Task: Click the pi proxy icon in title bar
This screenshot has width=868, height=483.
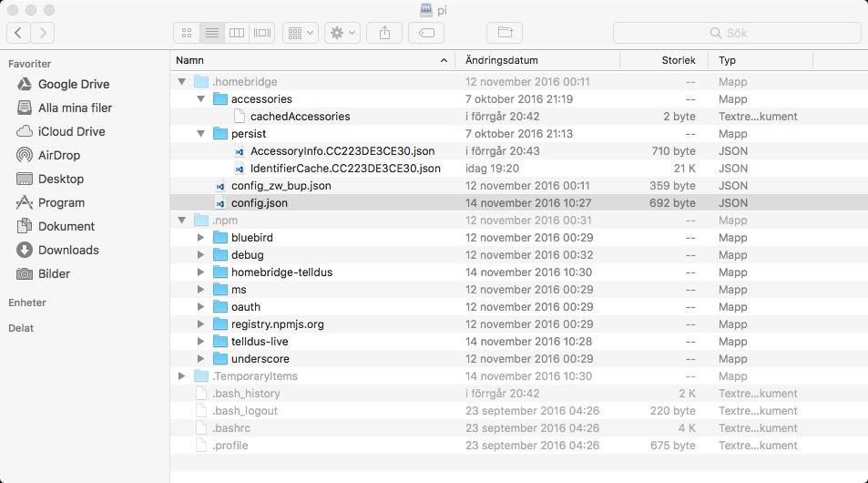Action: tap(425, 10)
